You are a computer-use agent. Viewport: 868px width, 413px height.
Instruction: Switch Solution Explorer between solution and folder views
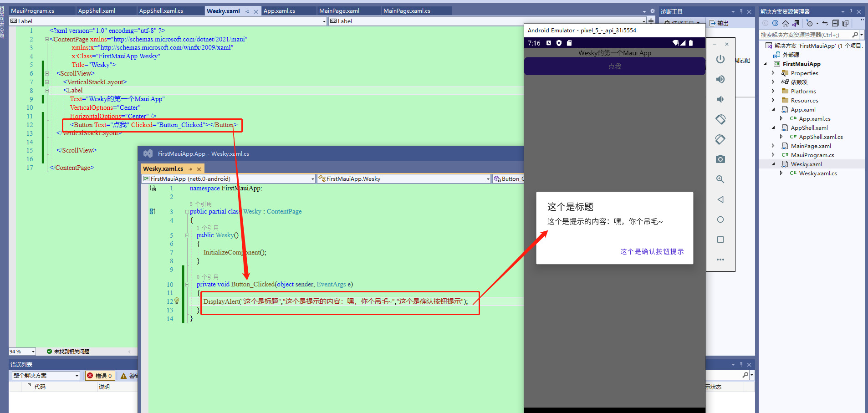[x=795, y=23]
